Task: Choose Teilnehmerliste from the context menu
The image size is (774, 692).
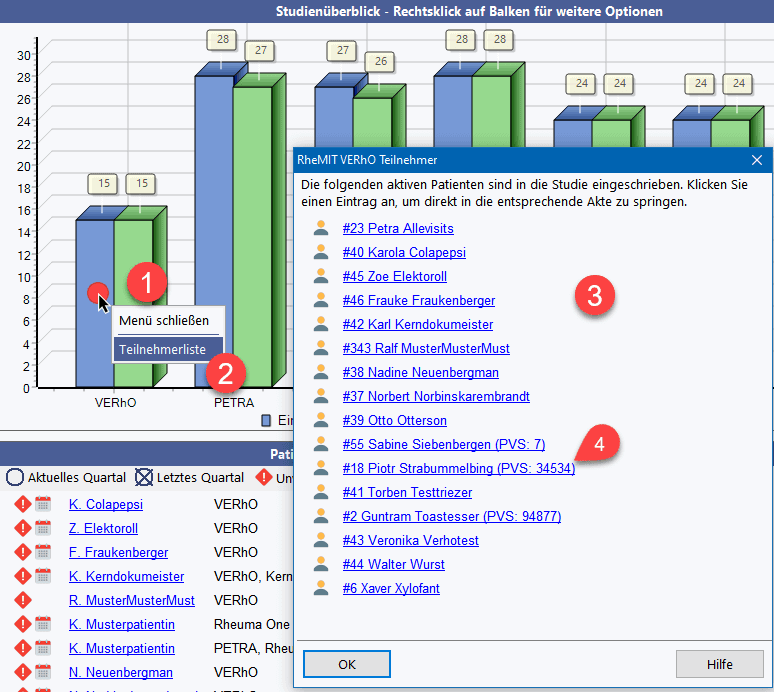Action: click(x=162, y=350)
